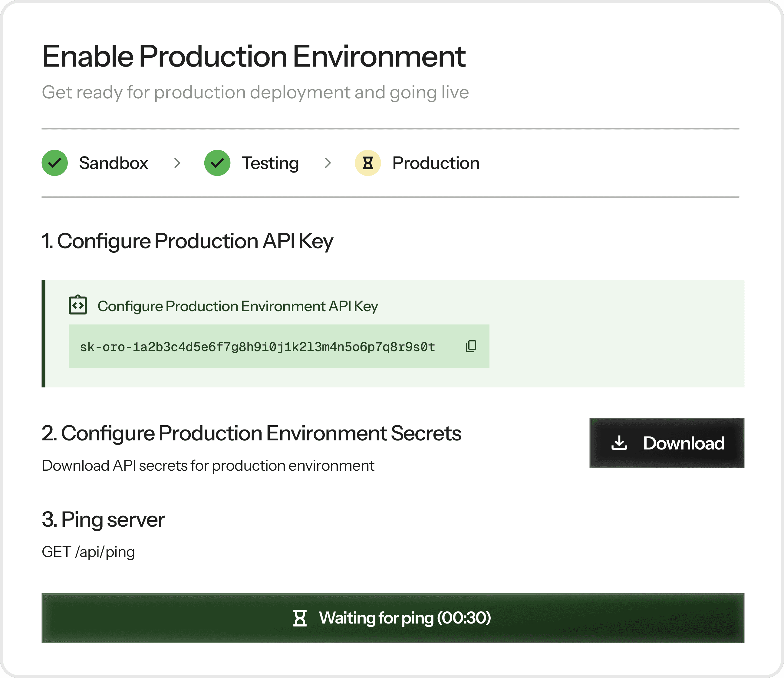This screenshot has height=678, width=784.
Task: Select the Testing step label
Action: [x=270, y=163]
